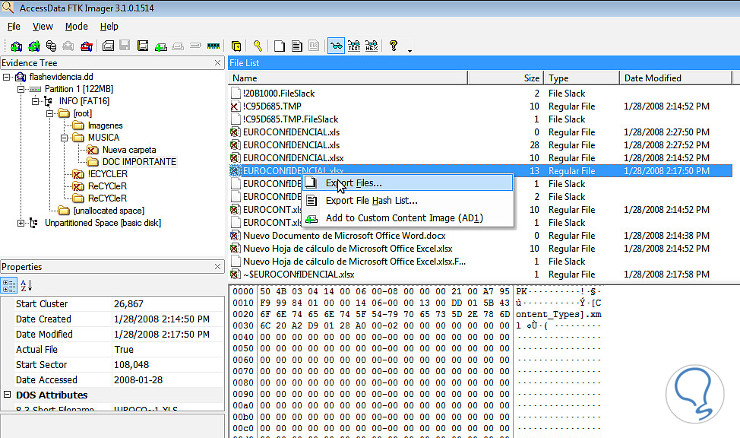Select ~$EUROCONfIDENCIAL.xlsx file row

tap(480, 274)
